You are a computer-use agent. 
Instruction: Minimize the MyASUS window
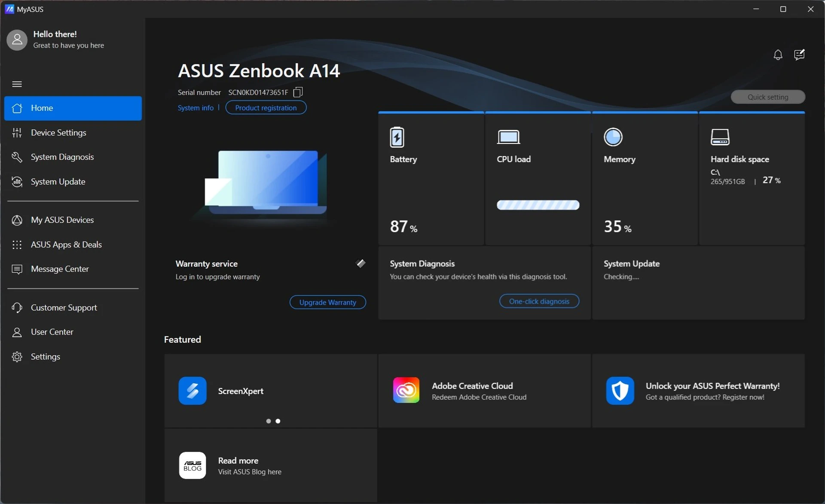point(756,9)
